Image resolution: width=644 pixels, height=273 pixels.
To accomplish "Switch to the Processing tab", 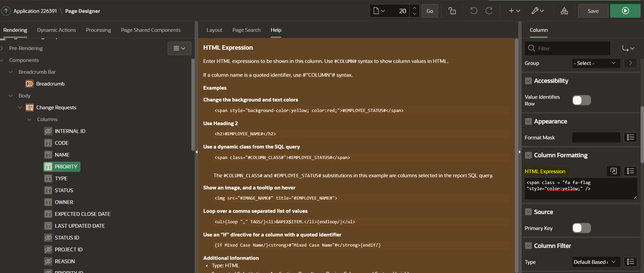I will coord(98,30).
